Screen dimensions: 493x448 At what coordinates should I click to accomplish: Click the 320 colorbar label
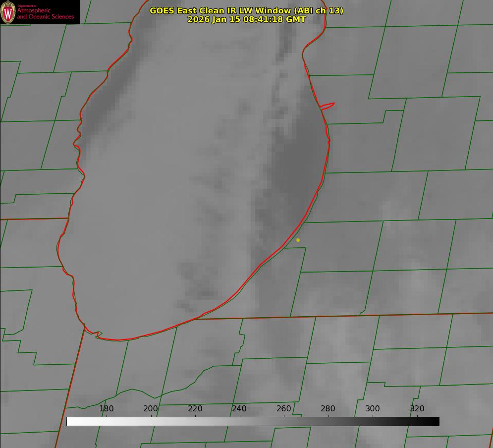[x=417, y=408]
